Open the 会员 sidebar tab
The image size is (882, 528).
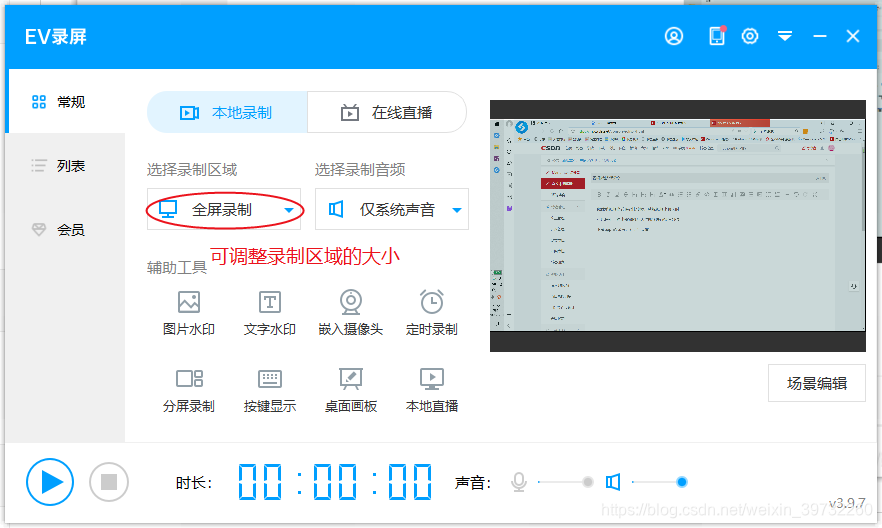tap(65, 229)
